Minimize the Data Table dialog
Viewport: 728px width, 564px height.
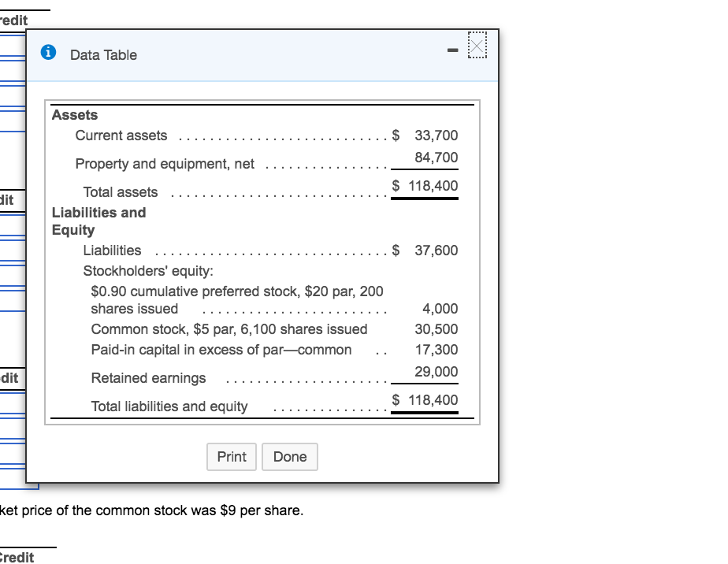[453, 54]
